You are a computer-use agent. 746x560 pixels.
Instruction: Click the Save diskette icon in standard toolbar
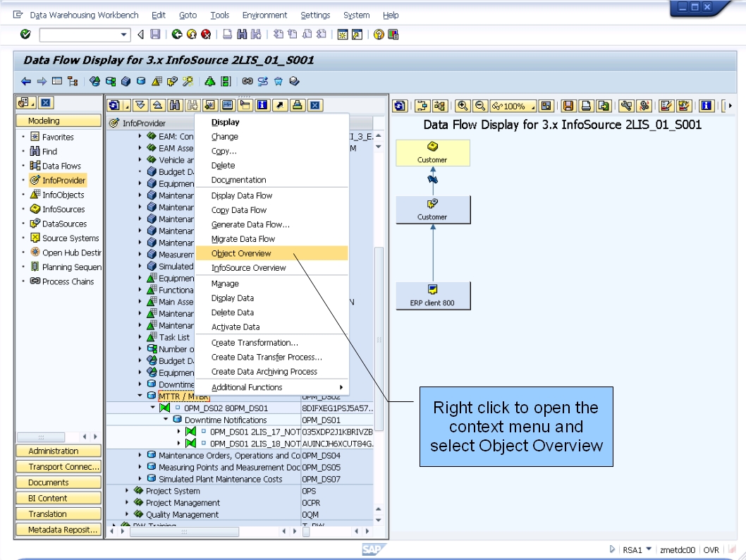(x=155, y=35)
